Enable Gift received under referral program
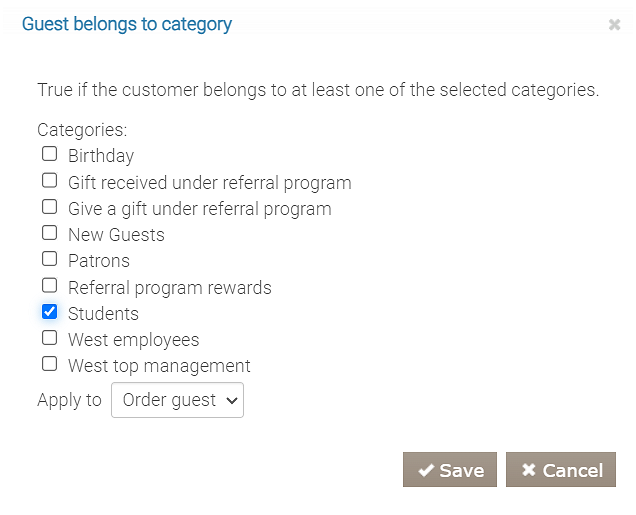 click(x=49, y=181)
